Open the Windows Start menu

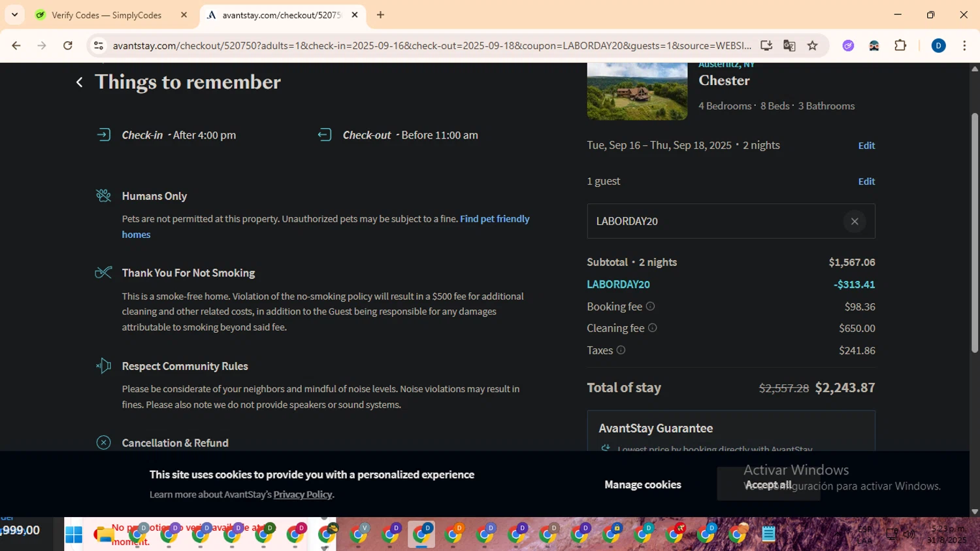[74, 535]
